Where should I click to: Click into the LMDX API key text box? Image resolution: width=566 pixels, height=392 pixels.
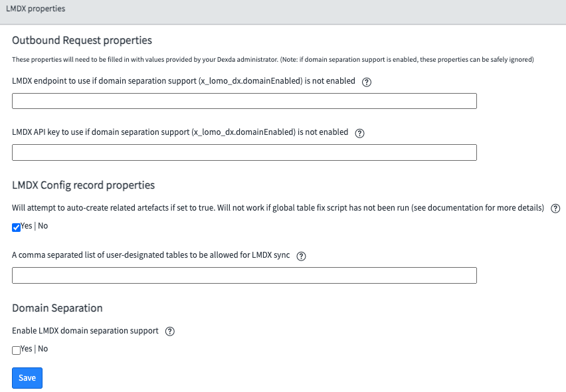click(244, 152)
